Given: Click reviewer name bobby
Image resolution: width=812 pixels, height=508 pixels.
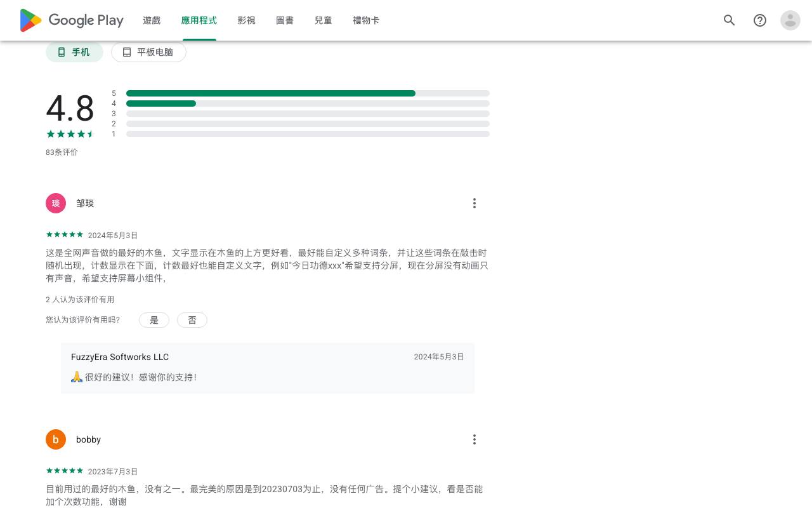Looking at the screenshot, I should pyautogui.click(x=88, y=439).
